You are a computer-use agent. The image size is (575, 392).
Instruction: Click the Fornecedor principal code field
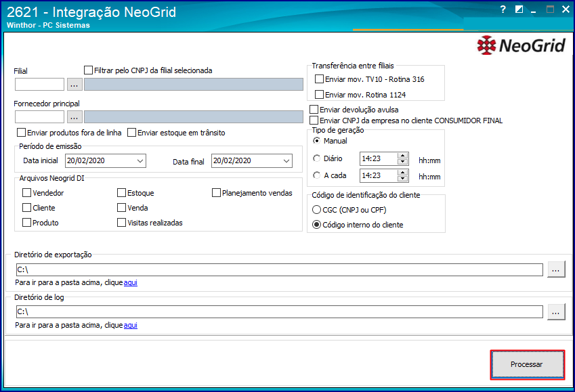click(39, 117)
